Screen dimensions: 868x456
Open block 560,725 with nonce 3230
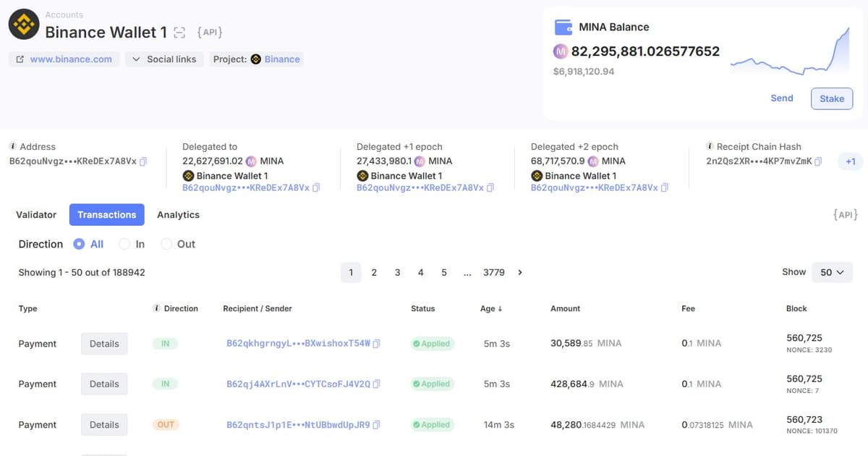click(x=804, y=338)
